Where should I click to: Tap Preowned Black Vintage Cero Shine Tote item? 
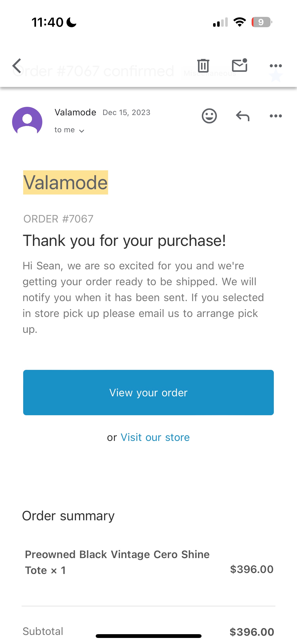point(117,562)
